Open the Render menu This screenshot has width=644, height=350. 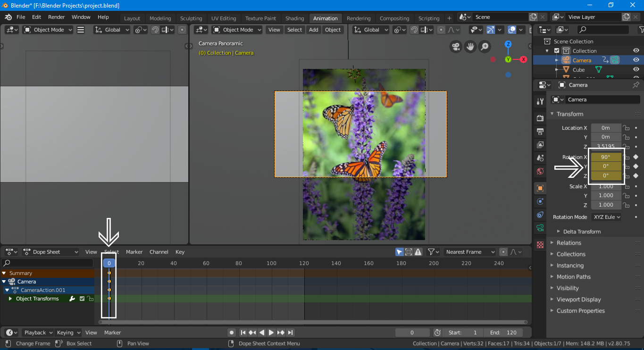click(x=56, y=17)
